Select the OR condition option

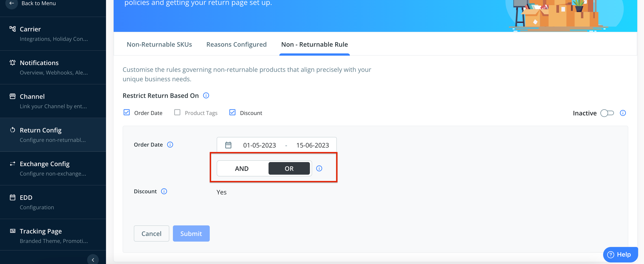(289, 169)
